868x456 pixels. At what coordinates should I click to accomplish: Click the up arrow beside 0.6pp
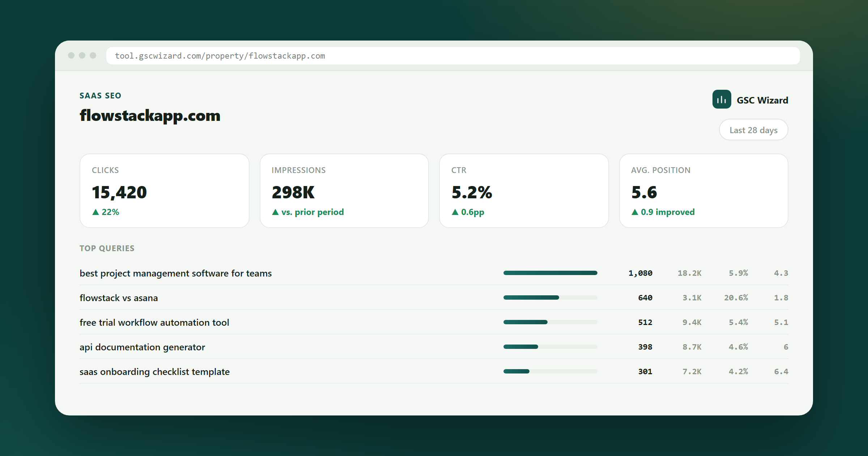[x=455, y=212]
